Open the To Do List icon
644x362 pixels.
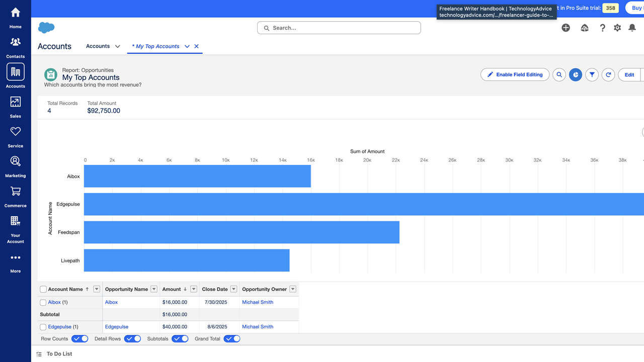(39, 354)
